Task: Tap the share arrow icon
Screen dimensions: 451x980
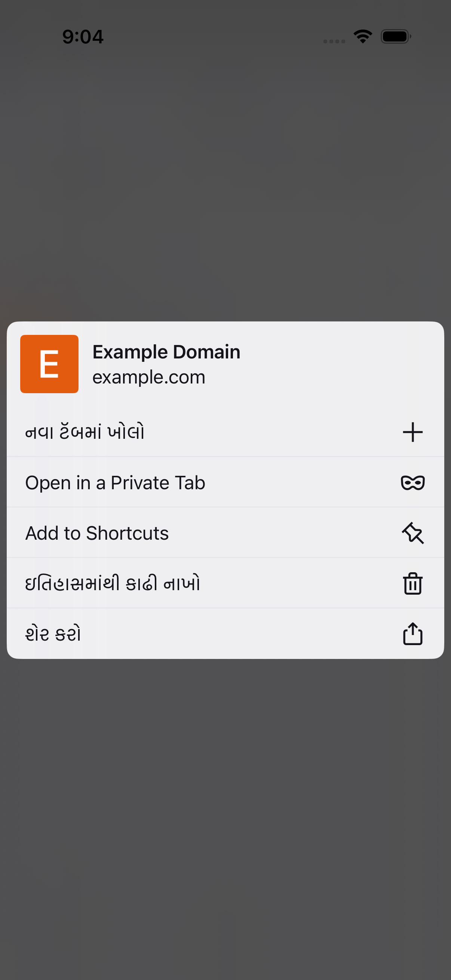Action: (412, 634)
